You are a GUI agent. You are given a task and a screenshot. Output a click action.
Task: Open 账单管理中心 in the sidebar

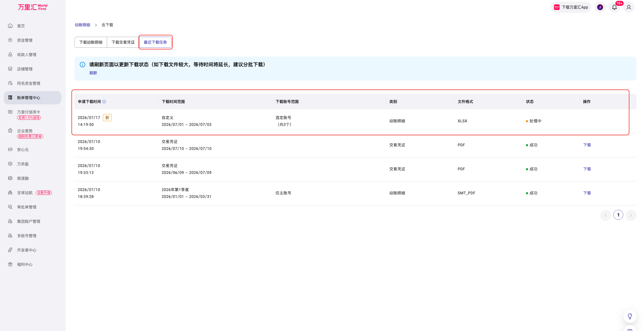[x=33, y=98]
